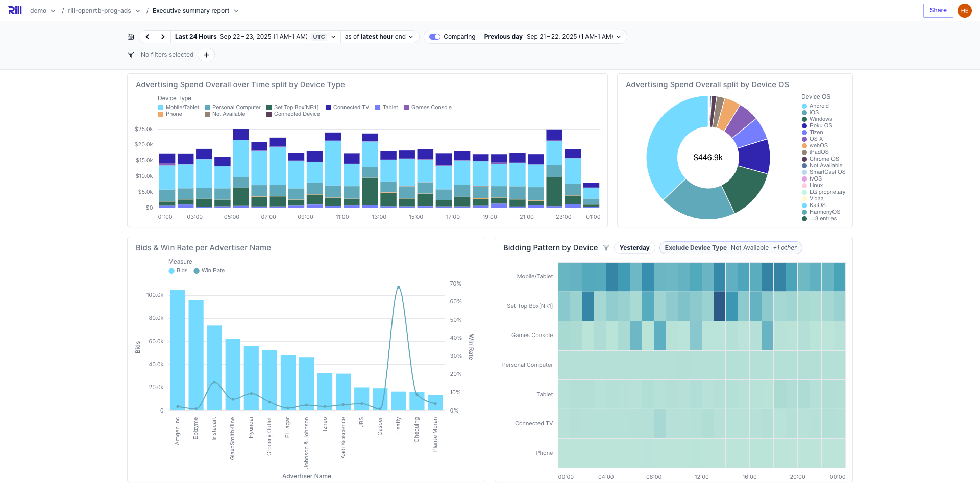Open the calendar icon in time bar
The image size is (980, 489).
[131, 37]
